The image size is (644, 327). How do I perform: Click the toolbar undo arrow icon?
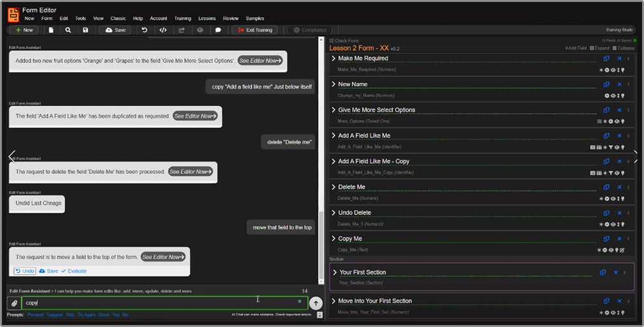(x=144, y=30)
